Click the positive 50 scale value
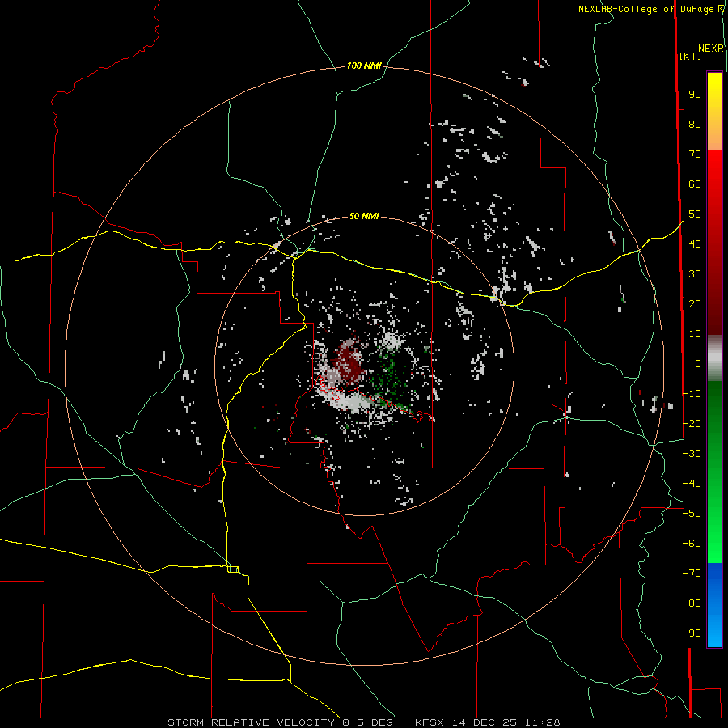The height and width of the screenshot is (728, 728). pyautogui.click(x=695, y=214)
